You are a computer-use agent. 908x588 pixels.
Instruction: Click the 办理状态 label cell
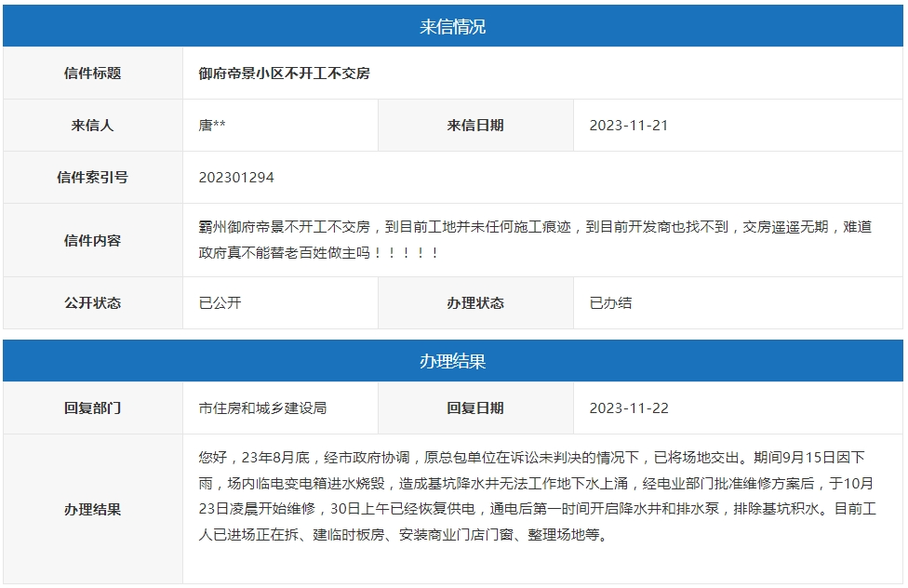click(475, 303)
